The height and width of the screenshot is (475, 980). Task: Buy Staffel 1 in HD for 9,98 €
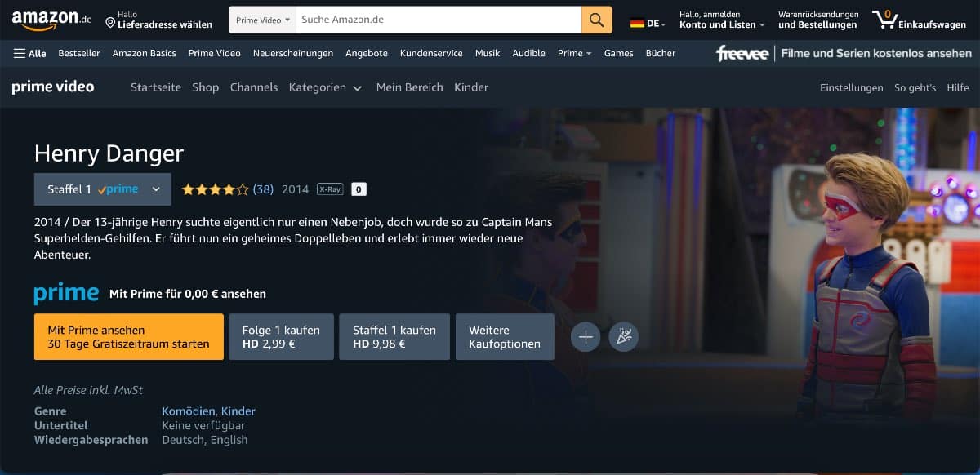tap(394, 336)
